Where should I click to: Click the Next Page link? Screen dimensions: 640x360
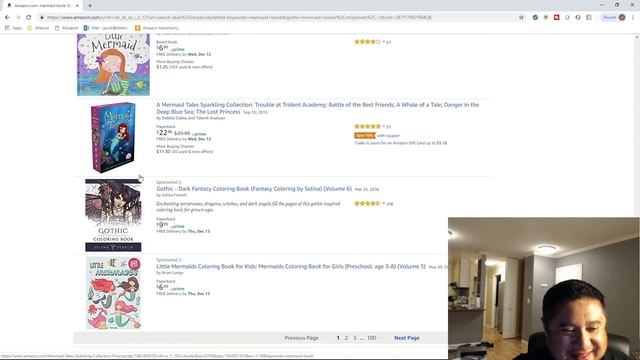pos(407,338)
